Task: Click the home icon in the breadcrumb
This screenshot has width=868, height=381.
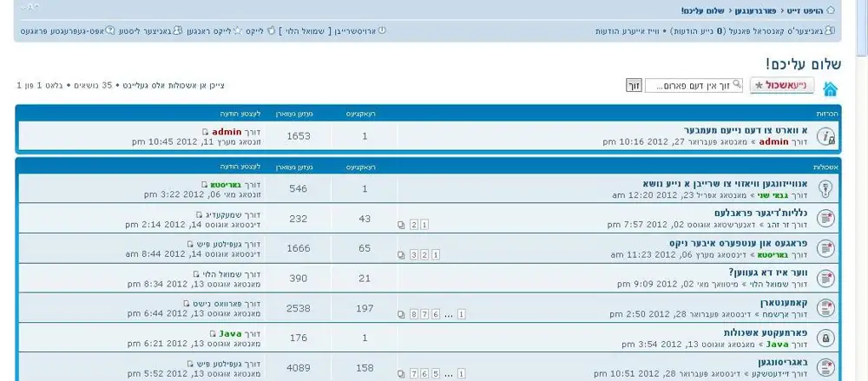Action: coord(831,10)
